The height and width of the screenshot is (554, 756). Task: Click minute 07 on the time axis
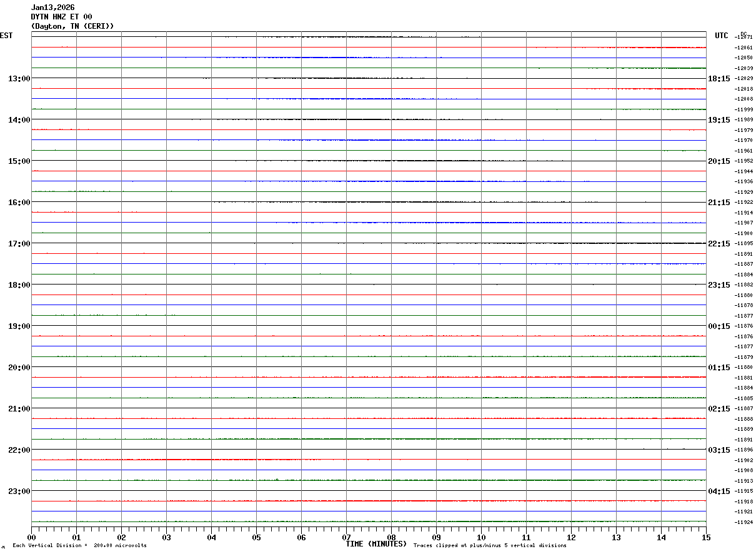[x=346, y=537]
